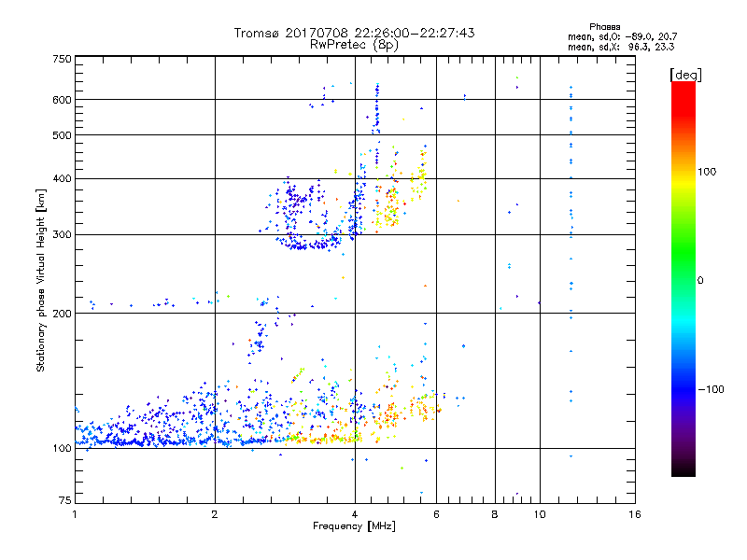Click y-axis tick label '200'
Image resolution: width=747 pixels, height=560 pixels.
62,314
